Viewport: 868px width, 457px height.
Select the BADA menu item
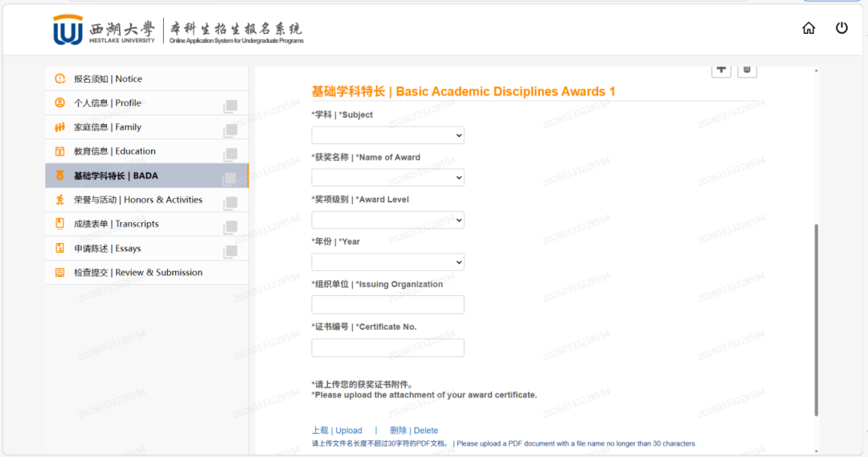[x=147, y=175]
